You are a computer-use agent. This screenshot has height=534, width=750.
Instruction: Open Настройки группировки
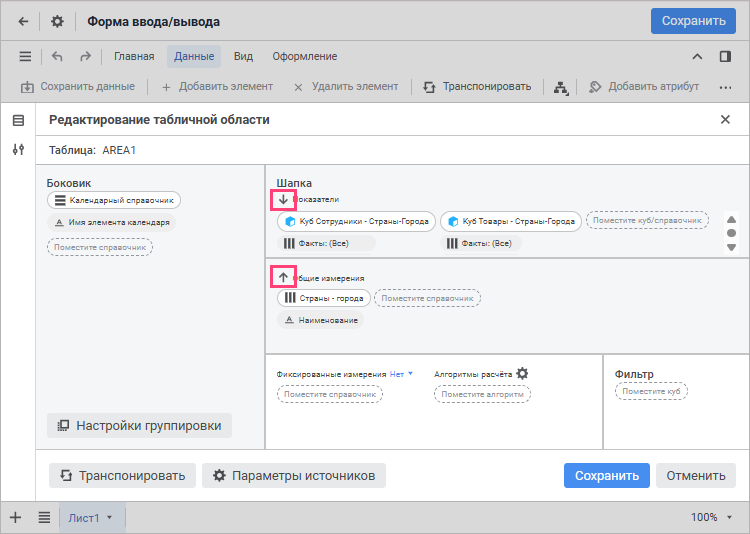[x=139, y=425]
